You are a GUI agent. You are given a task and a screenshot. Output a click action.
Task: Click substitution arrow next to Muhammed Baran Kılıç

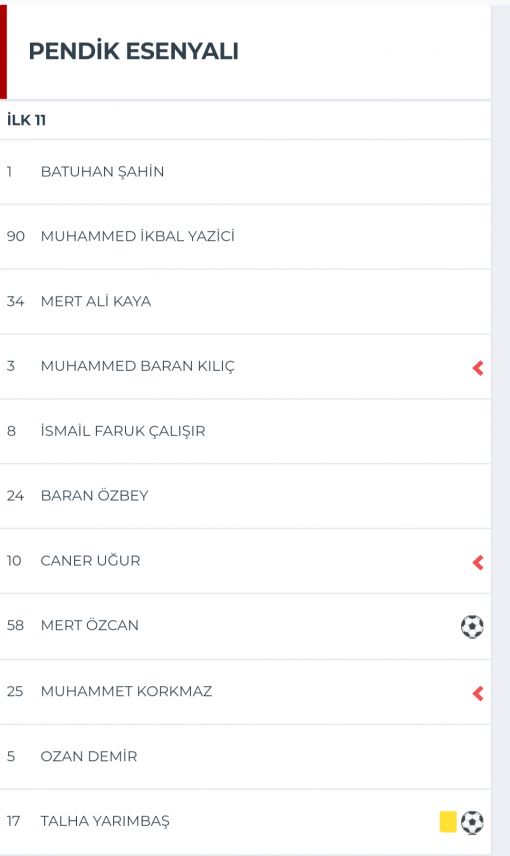tap(478, 368)
